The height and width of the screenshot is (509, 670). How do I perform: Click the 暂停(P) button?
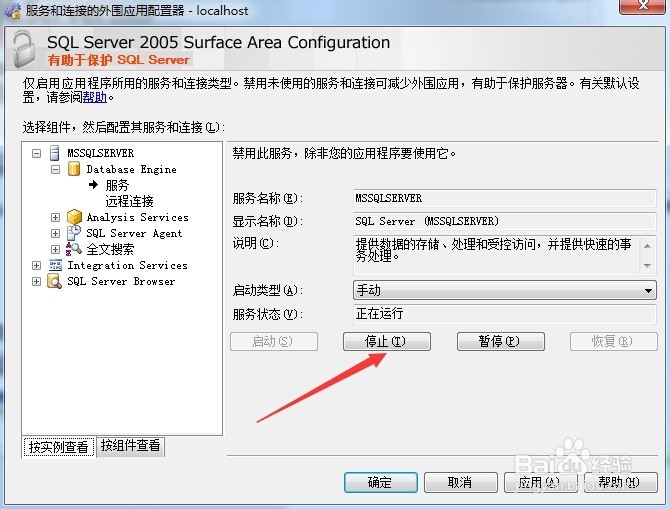click(500, 341)
